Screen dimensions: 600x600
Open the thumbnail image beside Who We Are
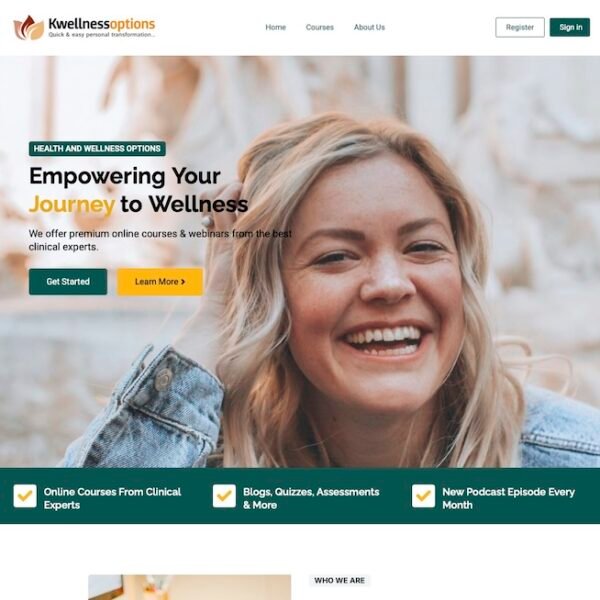click(189, 587)
